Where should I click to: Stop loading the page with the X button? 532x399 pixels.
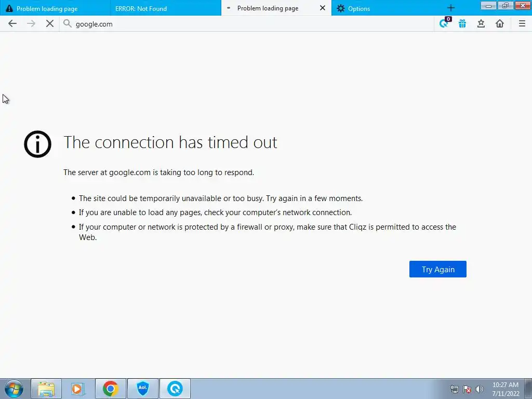tap(50, 23)
